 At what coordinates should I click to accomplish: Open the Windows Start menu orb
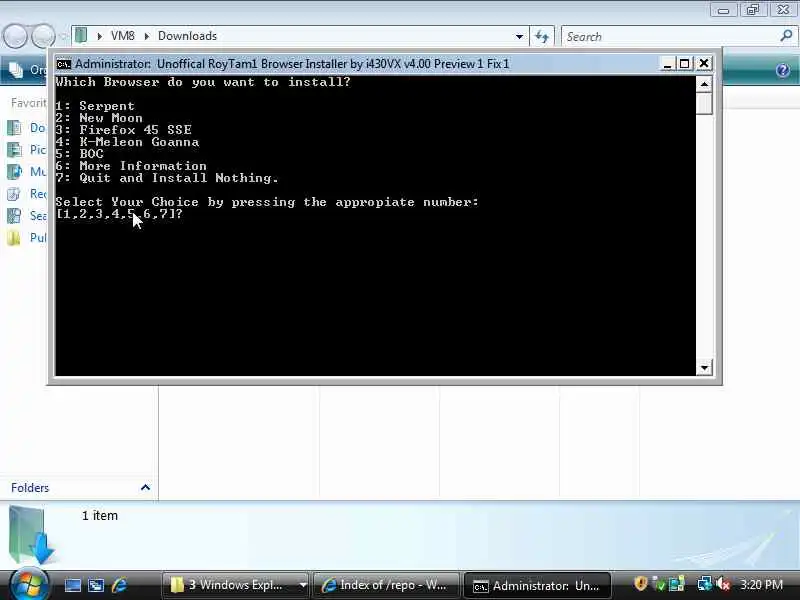tap(29, 585)
